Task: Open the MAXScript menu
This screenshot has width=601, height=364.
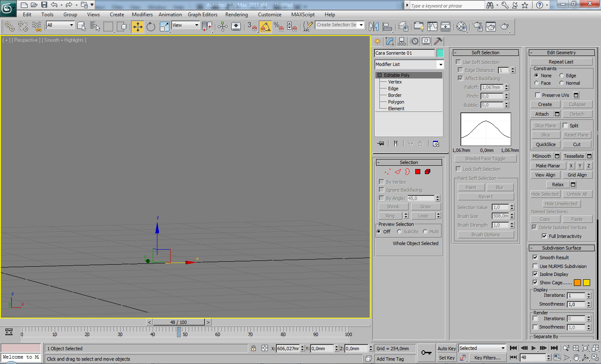Action: pos(303,15)
